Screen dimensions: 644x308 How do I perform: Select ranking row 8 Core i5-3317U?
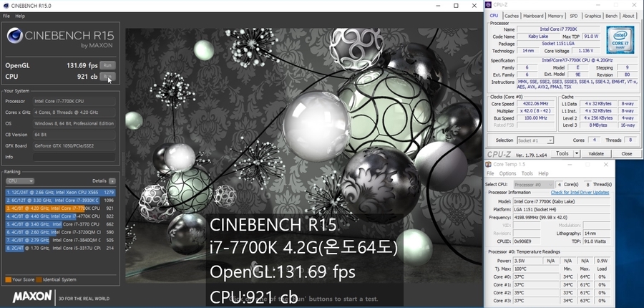pyautogui.click(x=60, y=249)
